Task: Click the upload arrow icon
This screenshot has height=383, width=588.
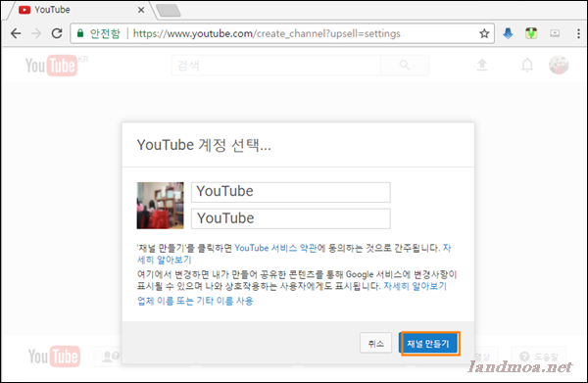Action: point(482,66)
